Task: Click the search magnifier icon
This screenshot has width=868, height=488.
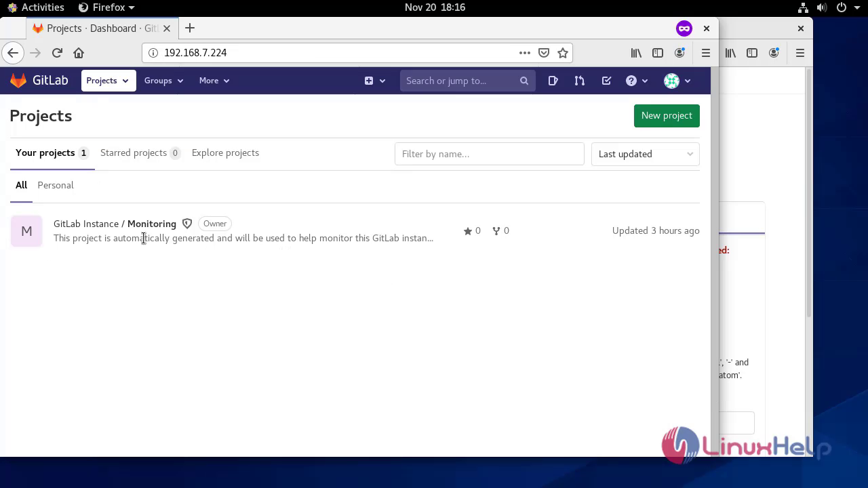Action: coord(524,81)
